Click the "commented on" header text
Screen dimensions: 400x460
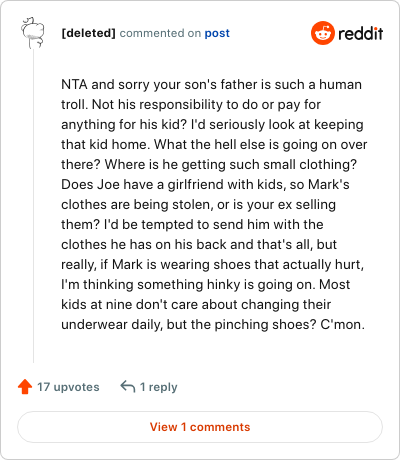tap(160, 33)
